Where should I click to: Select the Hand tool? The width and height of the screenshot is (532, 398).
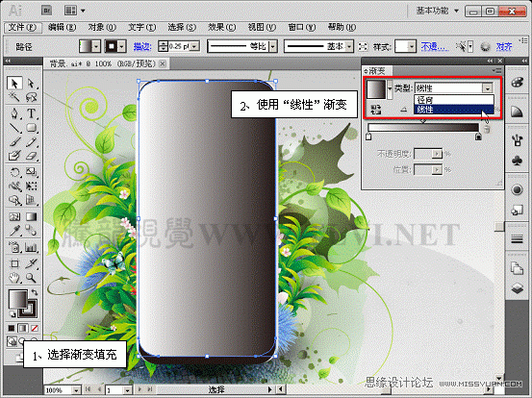[14, 278]
